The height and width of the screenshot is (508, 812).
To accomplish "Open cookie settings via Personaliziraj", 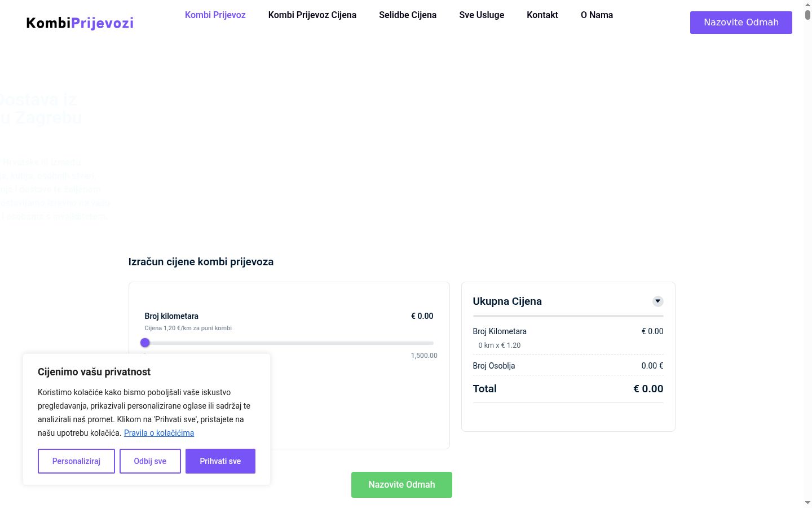I will click(x=76, y=461).
